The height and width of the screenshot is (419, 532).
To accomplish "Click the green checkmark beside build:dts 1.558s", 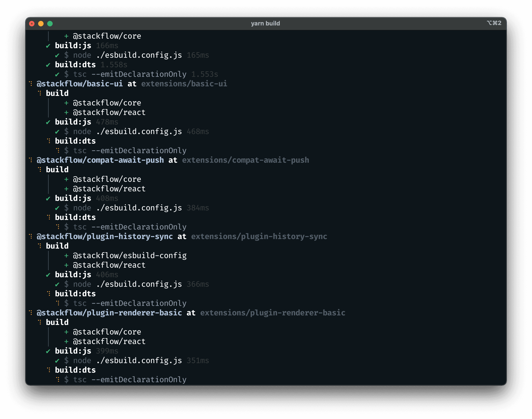I will click(48, 65).
